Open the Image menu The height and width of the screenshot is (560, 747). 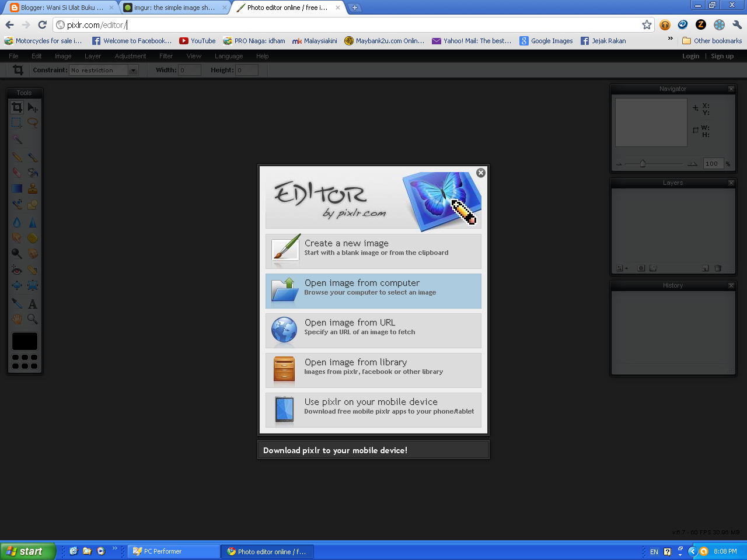coord(63,56)
